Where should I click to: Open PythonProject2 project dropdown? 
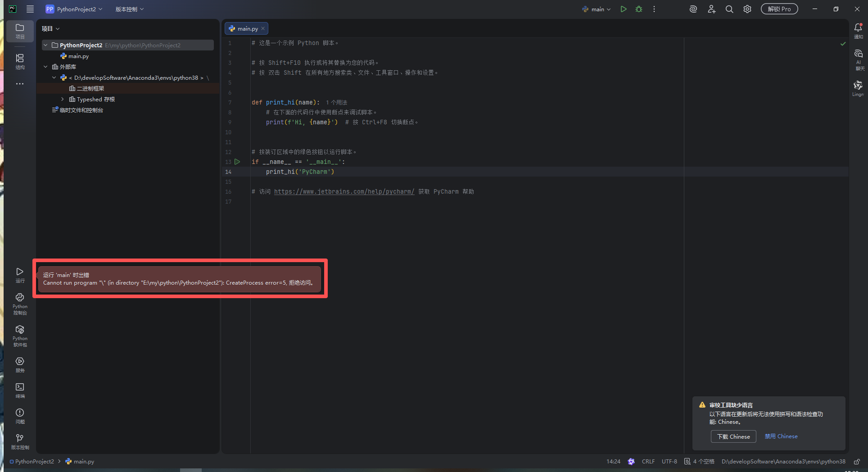pos(74,9)
